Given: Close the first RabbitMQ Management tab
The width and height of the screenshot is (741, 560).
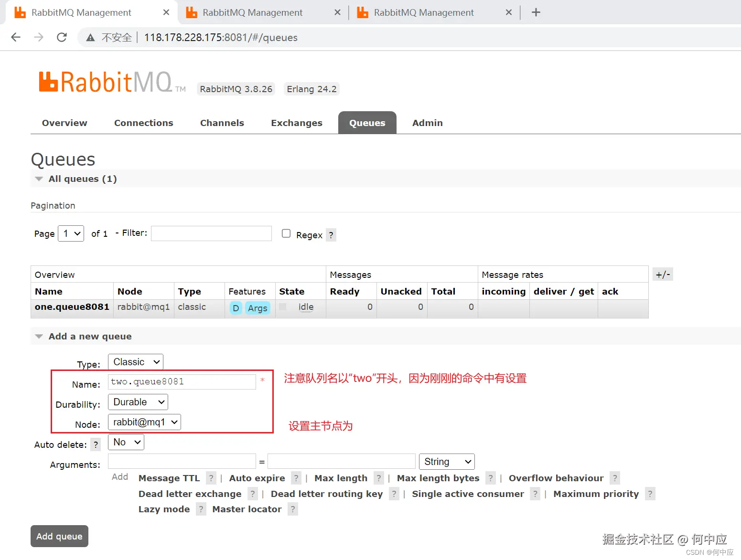Looking at the screenshot, I should pyautogui.click(x=166, y=12).
